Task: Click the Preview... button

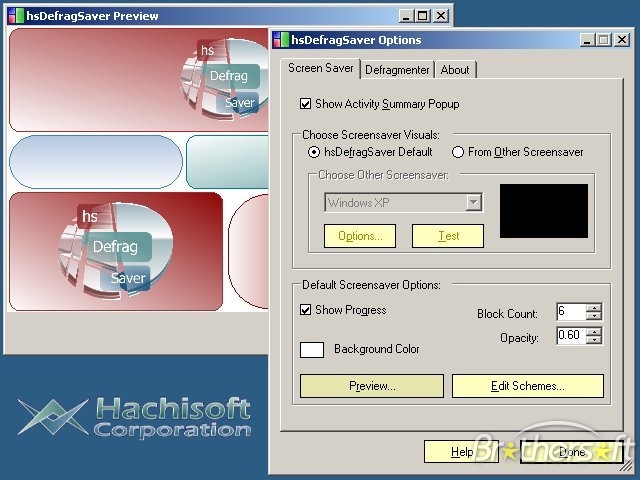Action: (372, 386)
